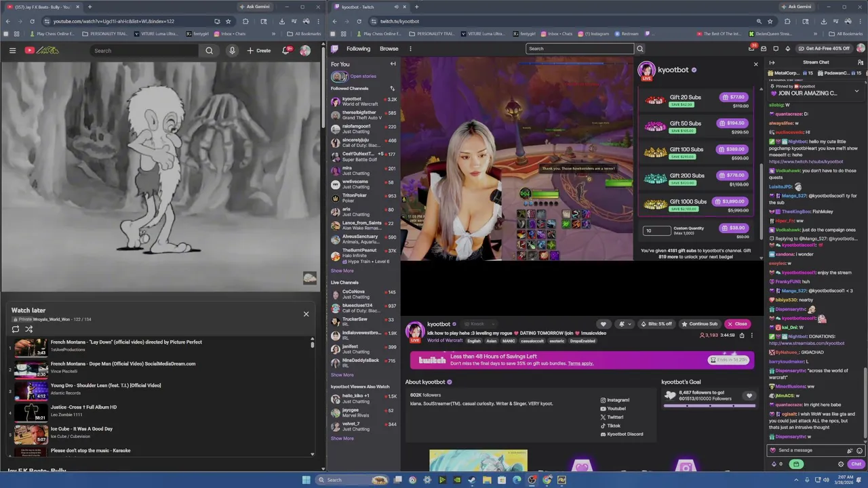Collapse Stream Chat panel arrow
Screen dimensions: 868x488
pyautogui.click(x=772, y=62)
